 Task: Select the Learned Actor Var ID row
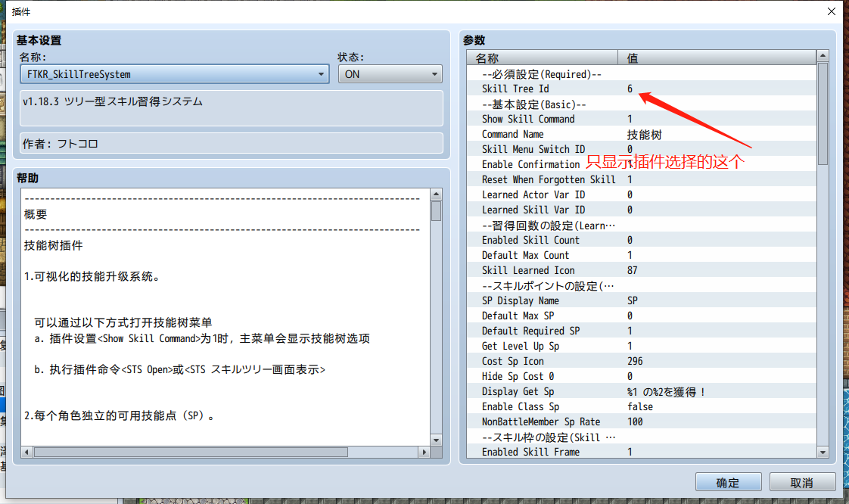pyautogui.click(x=642, y=195)
